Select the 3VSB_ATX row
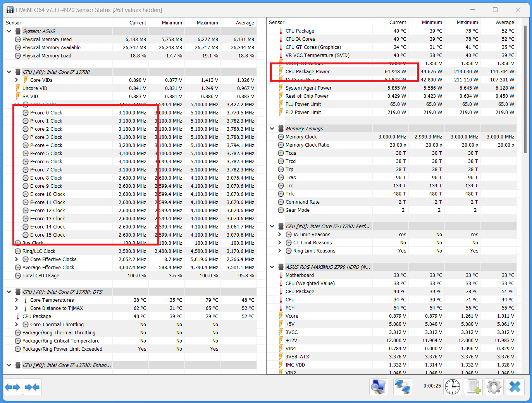The height and width of the screenshot is (403, 532). (x=392, y=356)
